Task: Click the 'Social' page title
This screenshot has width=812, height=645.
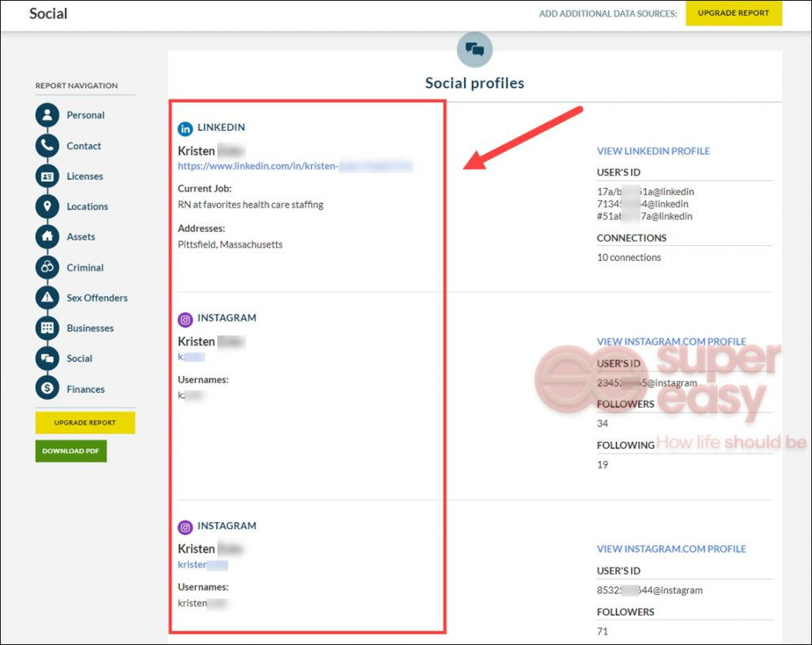Action: [x=48, y=13]
